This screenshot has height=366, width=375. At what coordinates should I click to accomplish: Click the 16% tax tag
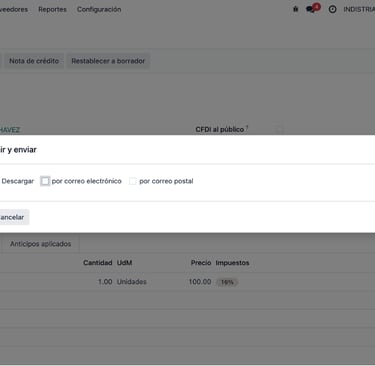pyautogui.click(x=227, y=282)
